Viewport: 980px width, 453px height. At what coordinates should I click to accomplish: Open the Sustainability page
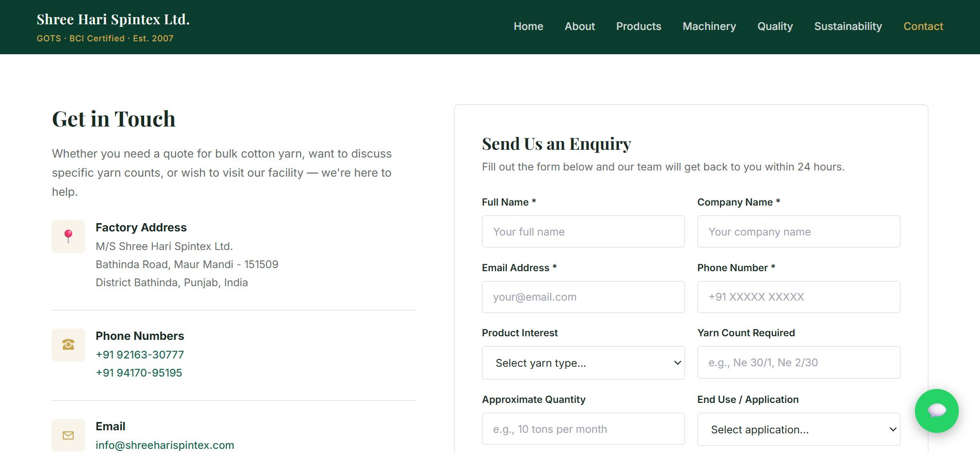pos(848,26)
